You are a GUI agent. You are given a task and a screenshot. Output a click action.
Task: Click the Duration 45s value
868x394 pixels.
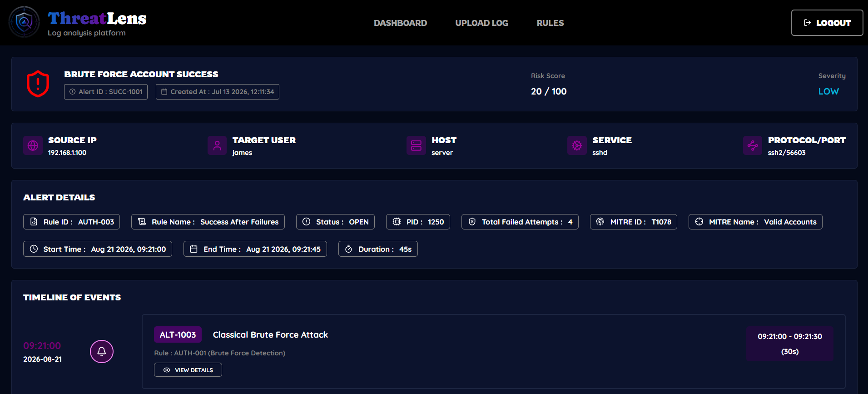(405, 249)
